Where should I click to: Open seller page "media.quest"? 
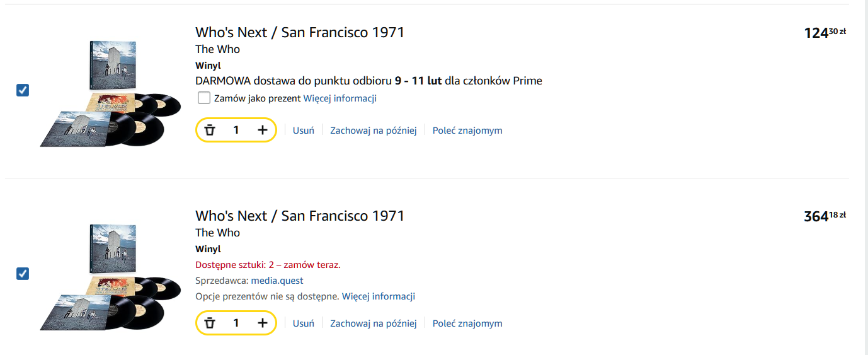click(277, 281)
